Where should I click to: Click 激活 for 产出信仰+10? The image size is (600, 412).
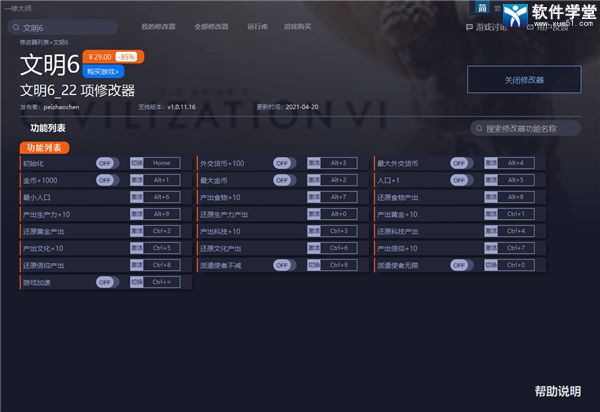click(491, 248)
